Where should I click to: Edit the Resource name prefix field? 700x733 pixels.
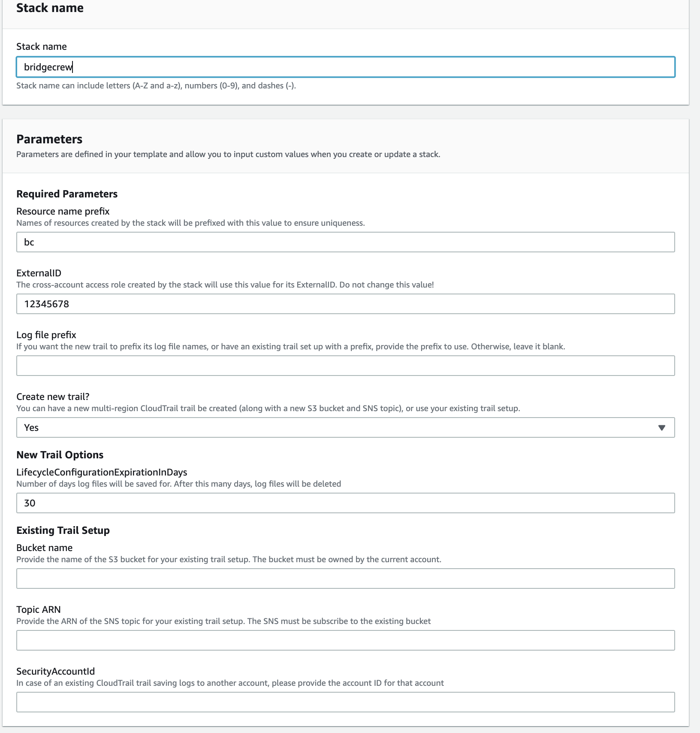pyautogui.click(x=346, y=242)
